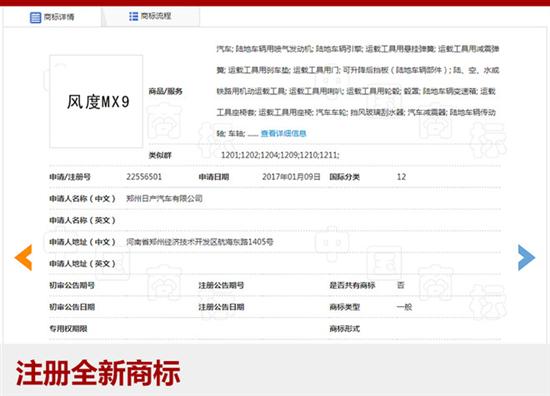The height and width of the screenshot is (396, 550).
Task: Go to next record with blue arrow
Action: click(x=526, y=257)
